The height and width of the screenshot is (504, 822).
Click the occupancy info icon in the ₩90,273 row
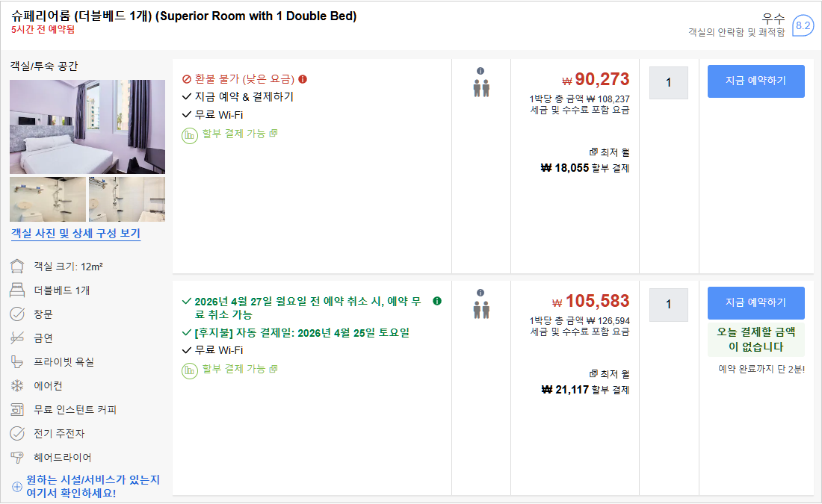[x=480, y=71]
